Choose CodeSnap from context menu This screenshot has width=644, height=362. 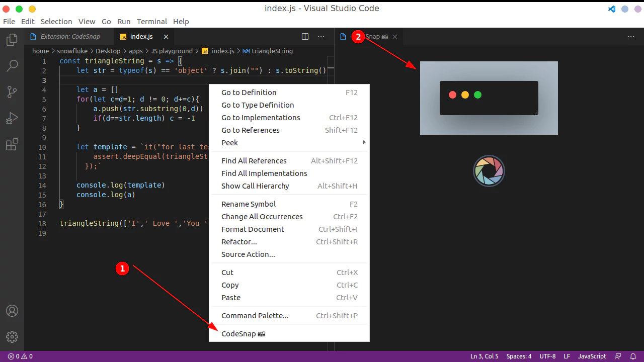click(x=289, y=334)
